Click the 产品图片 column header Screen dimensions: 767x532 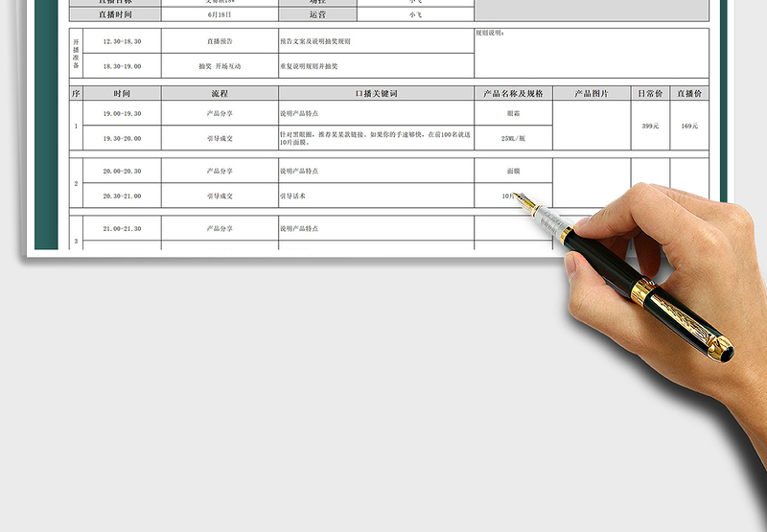592,93
